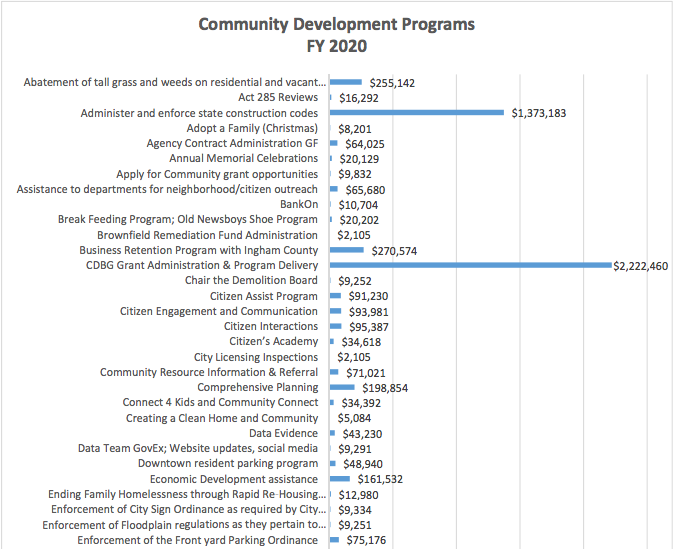Select Brownfield Remediation Fund Administration label
Viewport: 674px width, 549px height.
point(207,235)
